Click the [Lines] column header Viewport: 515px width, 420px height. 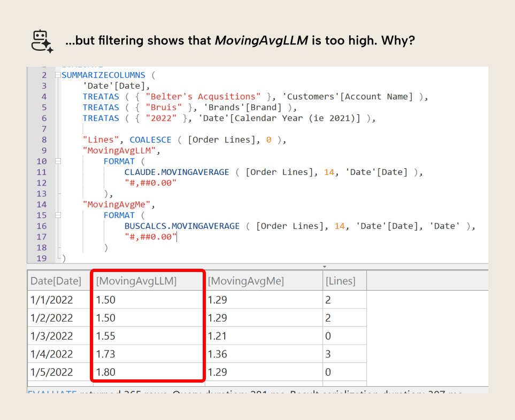[x=340, y=281]
